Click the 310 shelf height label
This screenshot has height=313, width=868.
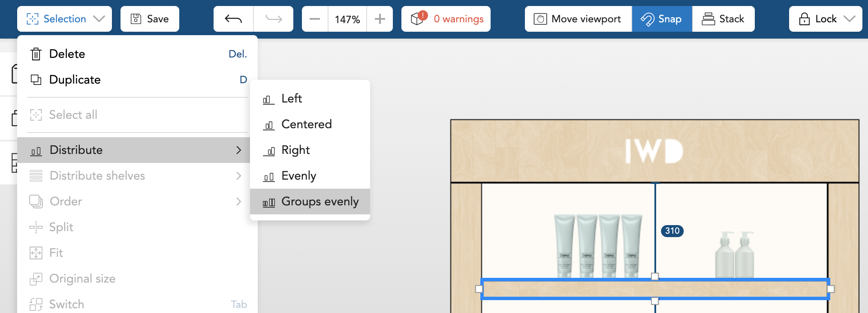click(672, 231)
